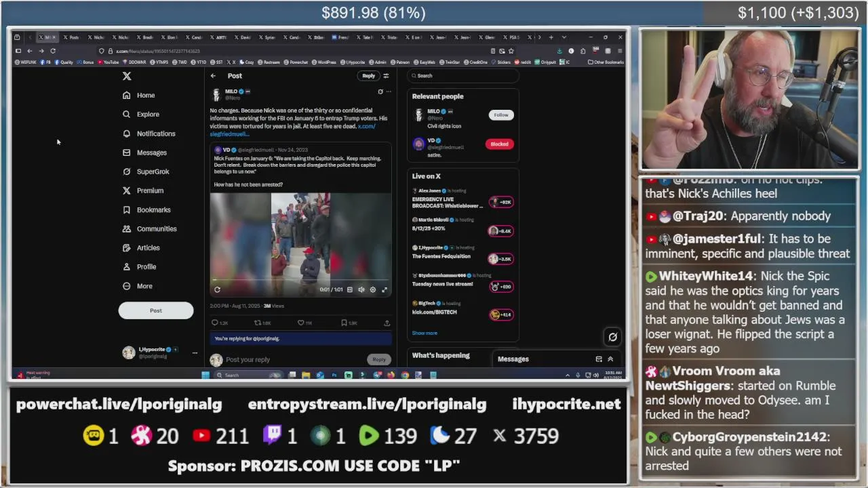Open Powerchat bookmark in bookmarks bar
Viewport: 868px width, 488px height.
coord(296,62)
